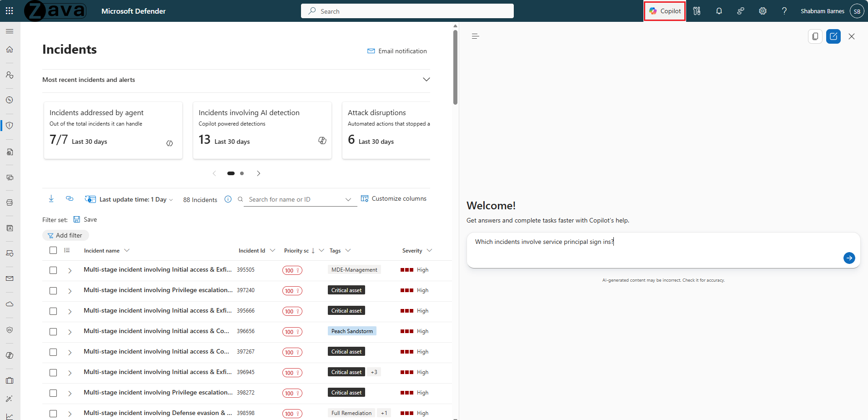Open Incident name column menu
Image resolution: width=868 pixels, height=420 pixels.
coord(127,250)
